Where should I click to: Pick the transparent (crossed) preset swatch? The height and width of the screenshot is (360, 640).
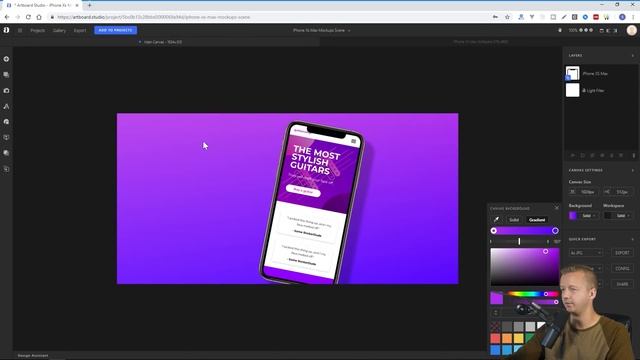click(495, 327)
